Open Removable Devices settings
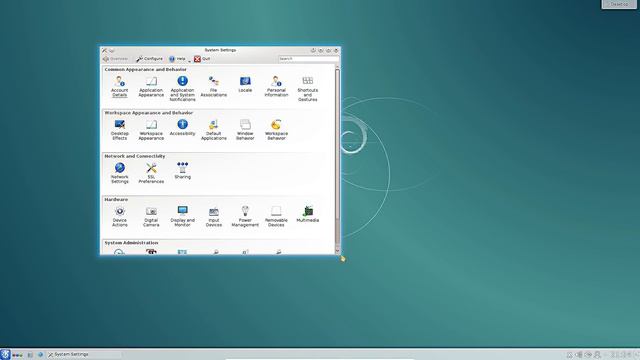This screenshot has width=640, height=360. click(x=276, y=217)
